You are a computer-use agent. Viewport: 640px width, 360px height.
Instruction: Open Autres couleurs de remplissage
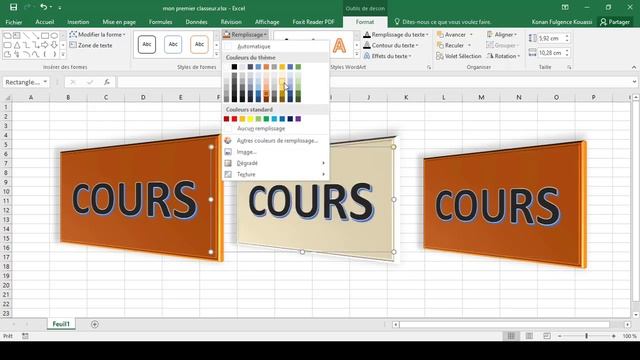(276, 141)
